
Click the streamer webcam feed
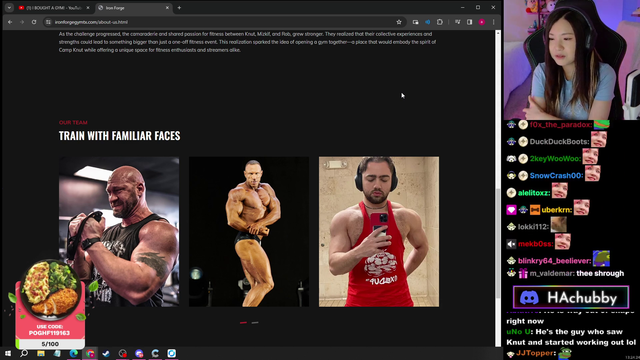pyautogui.click(x=571, y=60)
